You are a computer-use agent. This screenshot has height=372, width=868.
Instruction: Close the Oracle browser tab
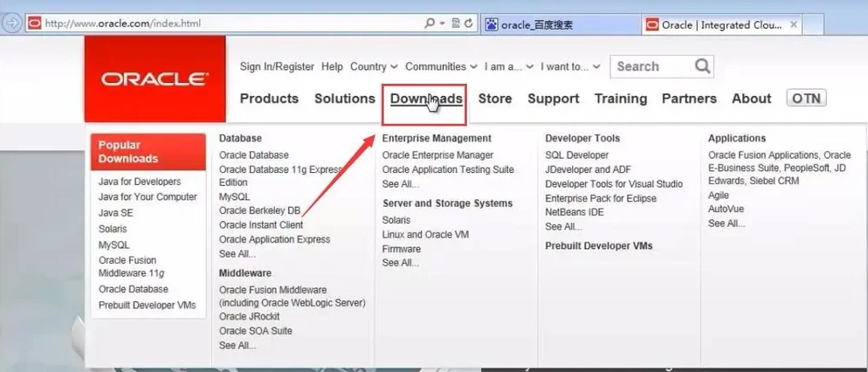793,24
